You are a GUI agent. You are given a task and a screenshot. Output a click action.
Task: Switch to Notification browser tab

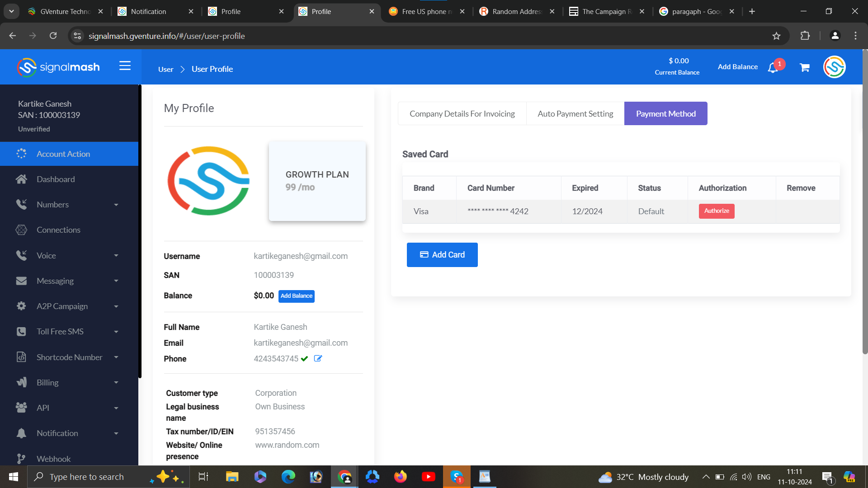[x=155, y=11]
